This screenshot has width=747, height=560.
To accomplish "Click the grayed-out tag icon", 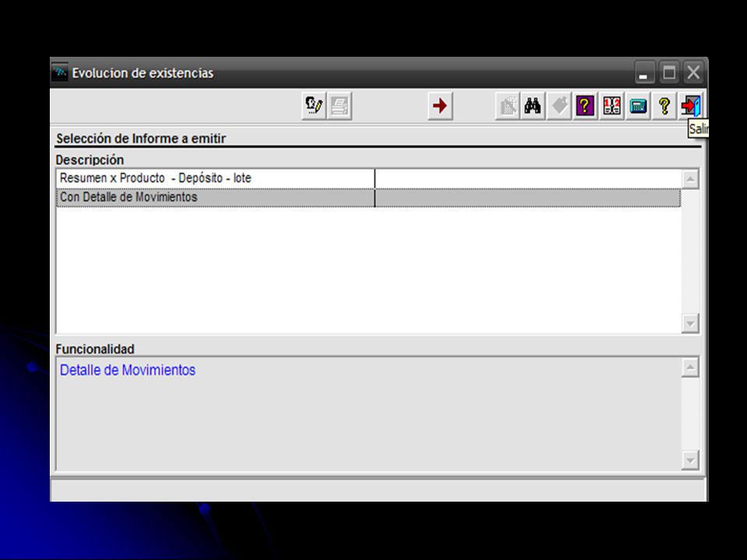I will [559, 106].
